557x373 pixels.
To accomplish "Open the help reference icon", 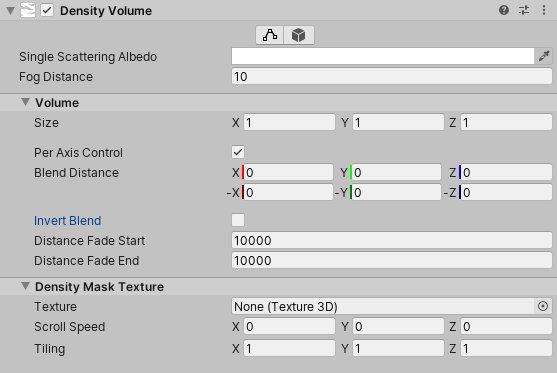I will (504, 10).
